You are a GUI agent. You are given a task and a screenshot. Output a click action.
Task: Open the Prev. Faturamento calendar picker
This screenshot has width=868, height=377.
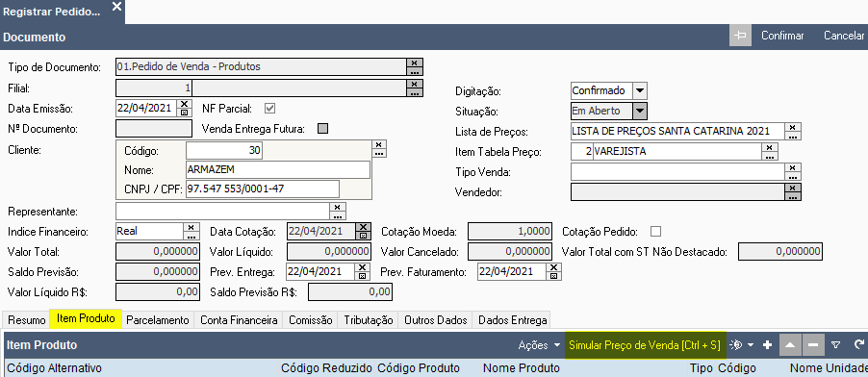pyautogui.click(x=554, y=276)
